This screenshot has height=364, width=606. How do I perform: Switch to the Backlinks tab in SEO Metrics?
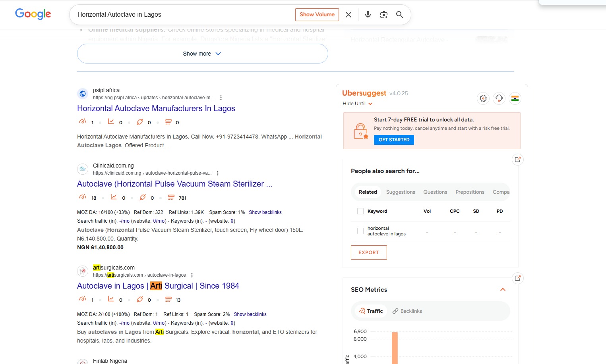(407, 311)
